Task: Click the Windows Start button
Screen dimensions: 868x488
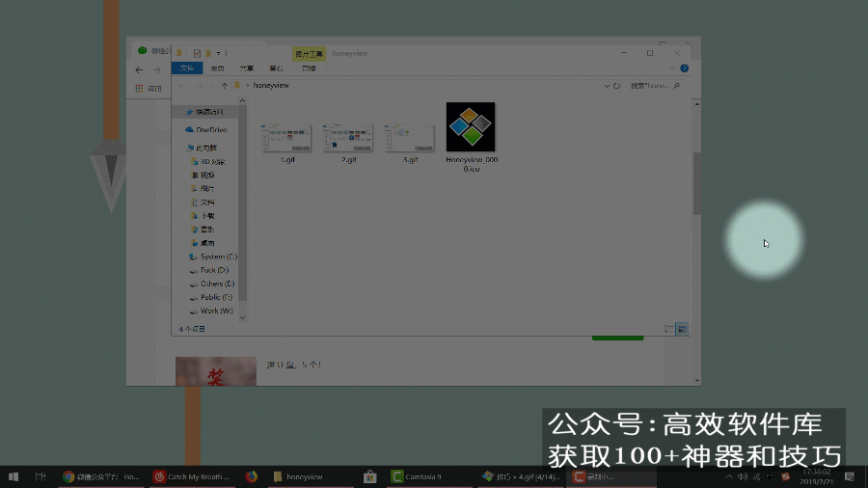Action: [14, 476]
